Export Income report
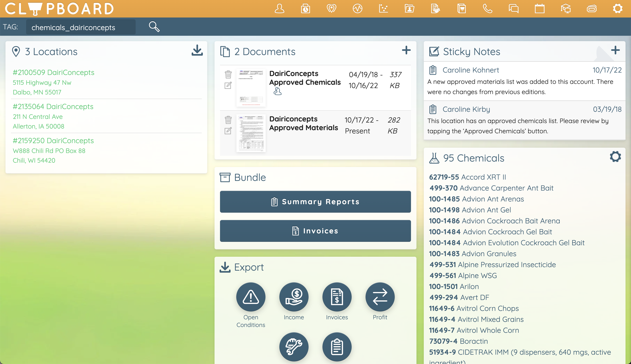The width and height of the screenshot is (631, 364). tap(294, 297)
